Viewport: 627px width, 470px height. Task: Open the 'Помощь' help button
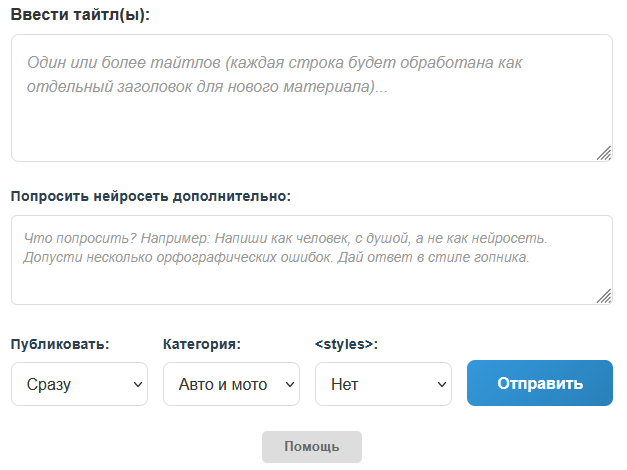tap(311, 447)
